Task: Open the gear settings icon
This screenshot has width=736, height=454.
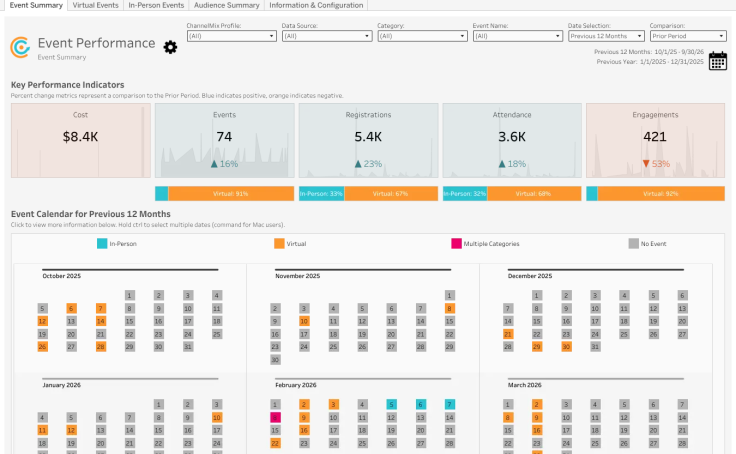Action: click(x=170, y=47)
